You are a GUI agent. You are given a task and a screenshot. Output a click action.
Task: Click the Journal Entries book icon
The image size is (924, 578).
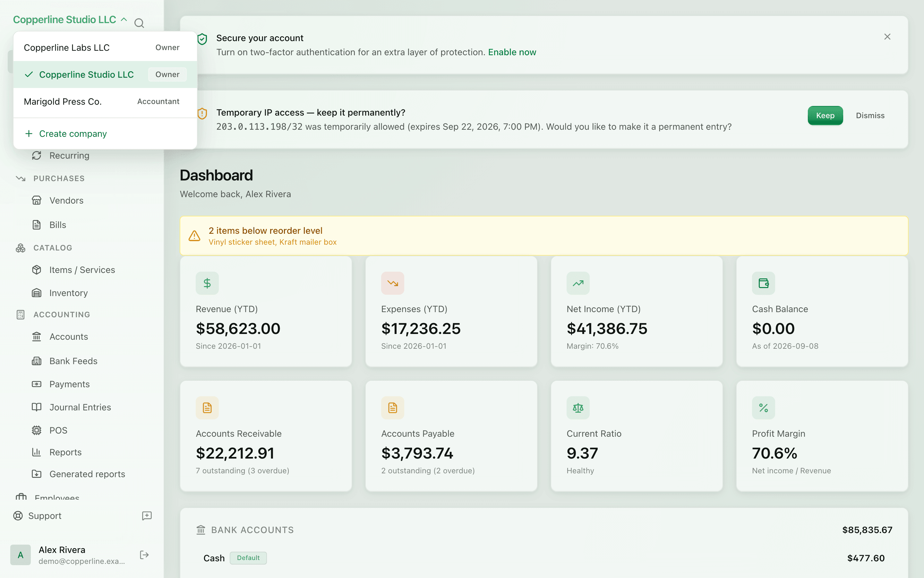click(x=37, y=407)
